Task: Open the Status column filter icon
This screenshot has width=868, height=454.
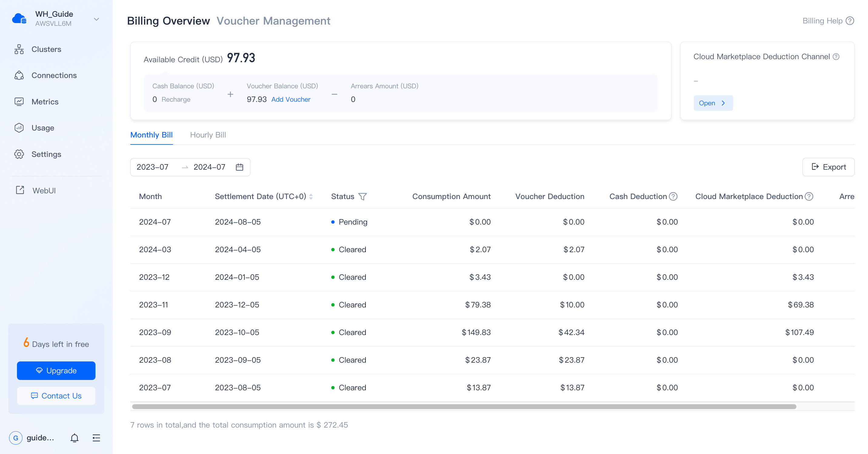Action: pos(362,196)
